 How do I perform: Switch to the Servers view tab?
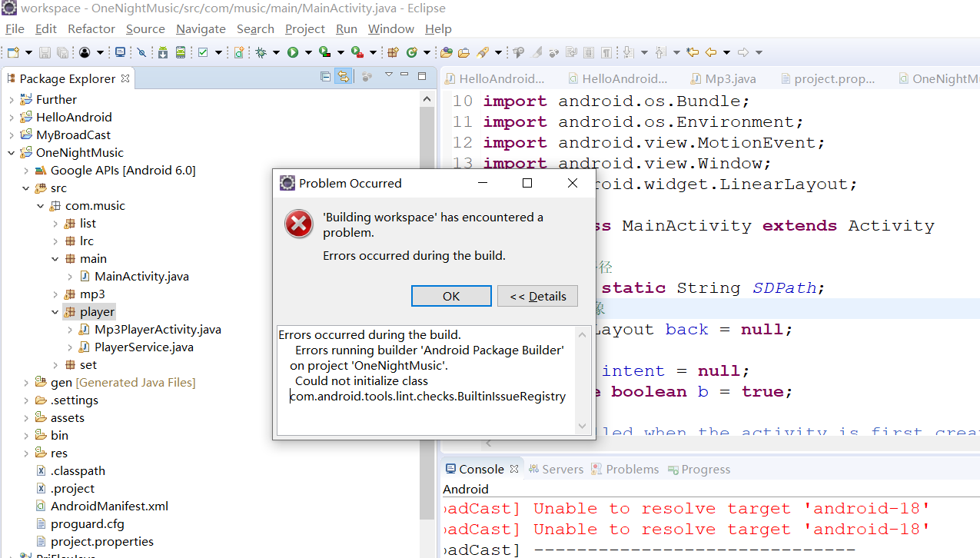555,469
